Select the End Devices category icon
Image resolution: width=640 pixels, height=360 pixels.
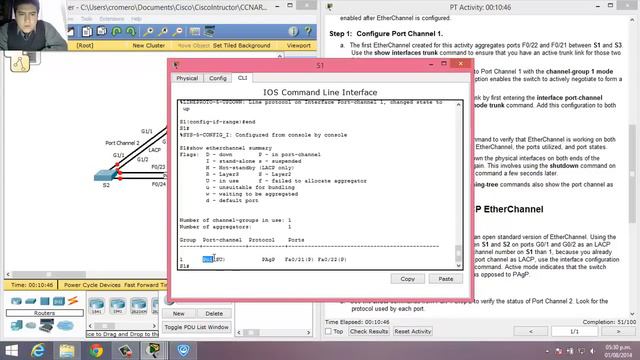(17, 325)
